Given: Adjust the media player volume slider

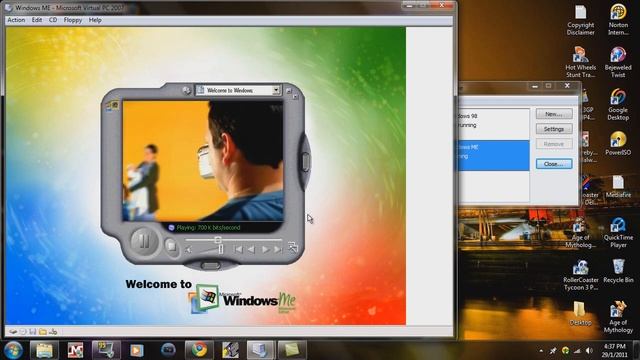Looking at the screenshot, I should (221, 249).
